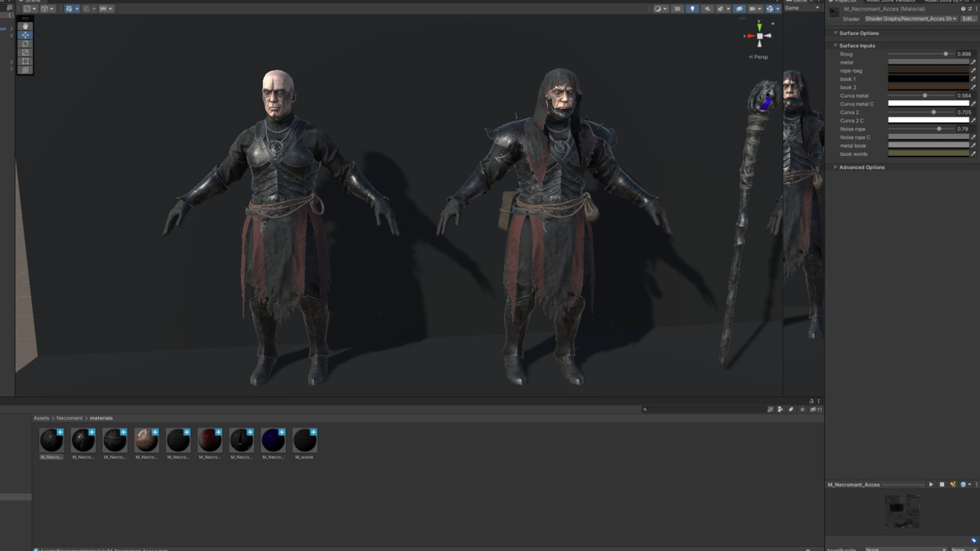Select the first M_Necro material thumbnail

point(51,441)
